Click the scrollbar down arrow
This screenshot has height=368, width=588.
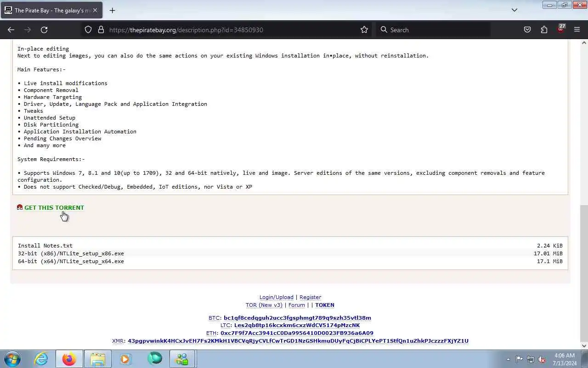[584, 345]
